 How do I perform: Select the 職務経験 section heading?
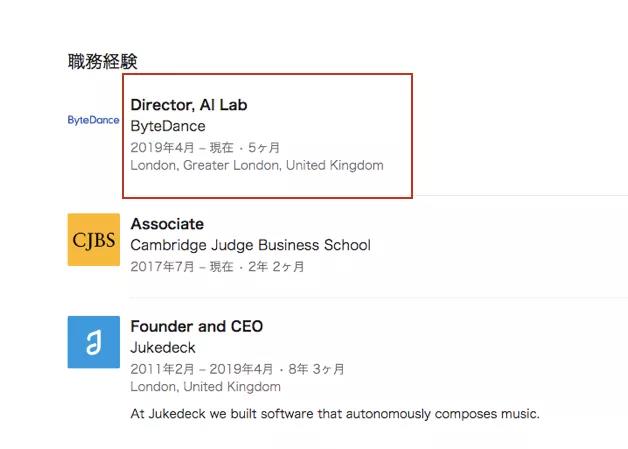(103, 61)
